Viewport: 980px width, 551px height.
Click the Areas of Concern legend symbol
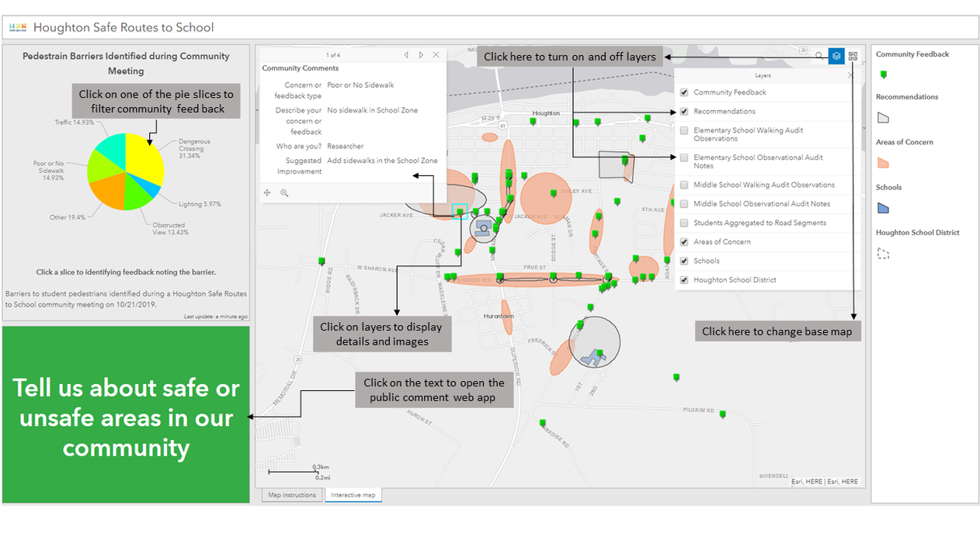[x=883, y=163]
